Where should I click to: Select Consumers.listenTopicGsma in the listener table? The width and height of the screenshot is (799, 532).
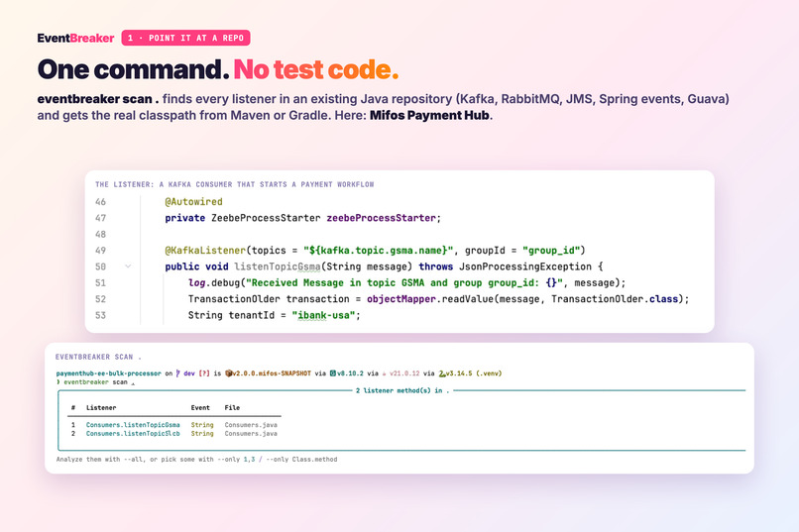[133, 425]
